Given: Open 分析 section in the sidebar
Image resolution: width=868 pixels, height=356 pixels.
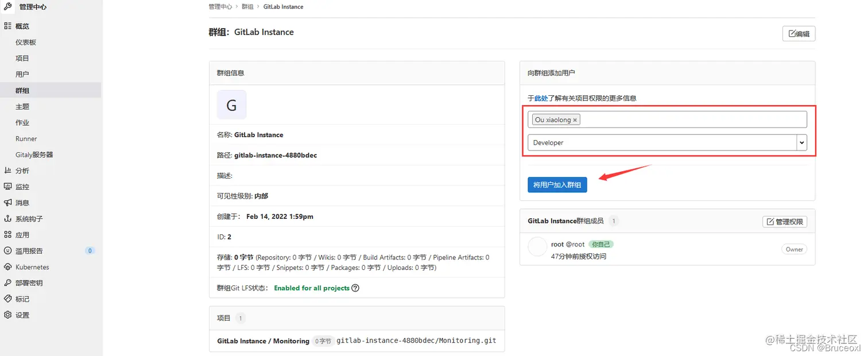Looking at the screenshot, I should (22, 171).
